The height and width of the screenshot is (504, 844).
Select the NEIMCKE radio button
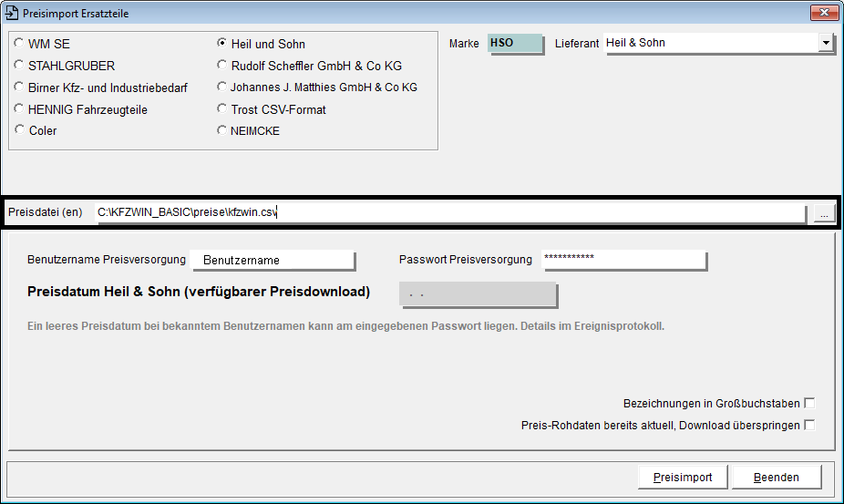221,130
